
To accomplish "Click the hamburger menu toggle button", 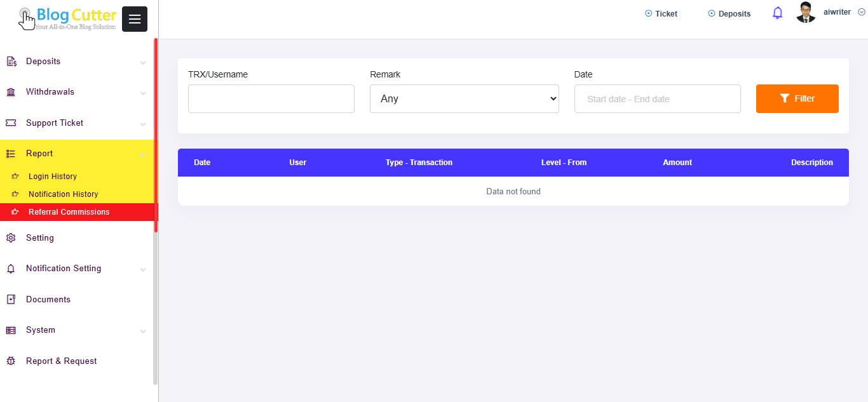I will pyautogui.click(x=134, y=19).
